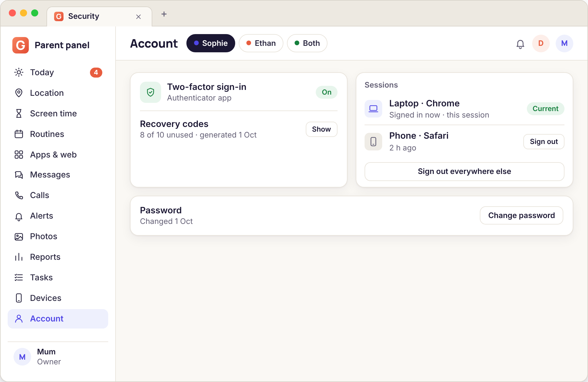The height and width of the screenshot is (382, 588).
Task: Open notifications bell in top header
Action: click(520, 44)
